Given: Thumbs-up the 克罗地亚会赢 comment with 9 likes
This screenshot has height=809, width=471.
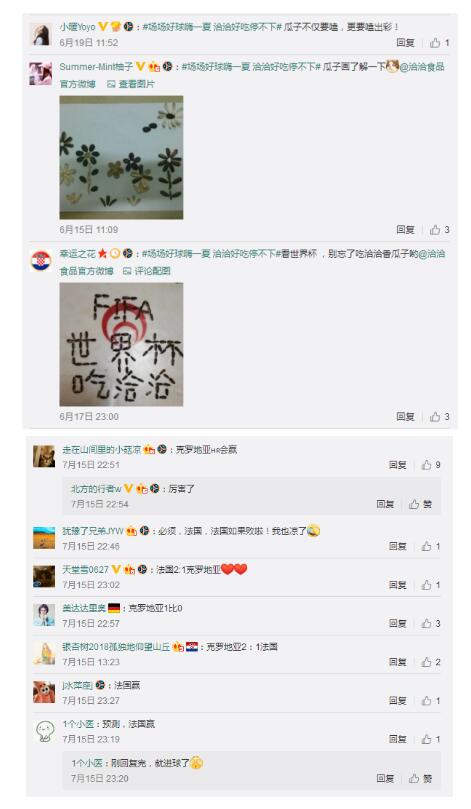Looking at the screenshot, I should point(427,465).
